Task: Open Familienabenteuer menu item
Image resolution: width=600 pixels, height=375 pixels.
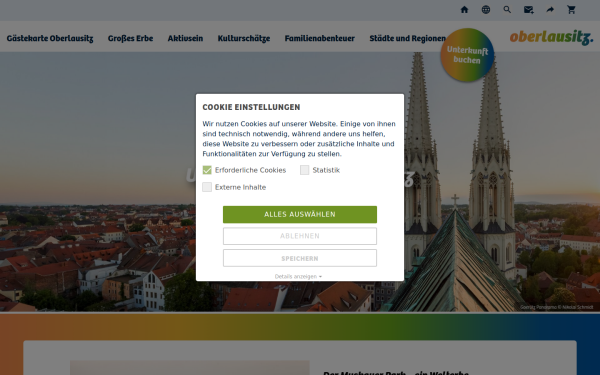Action: (320, 38)
